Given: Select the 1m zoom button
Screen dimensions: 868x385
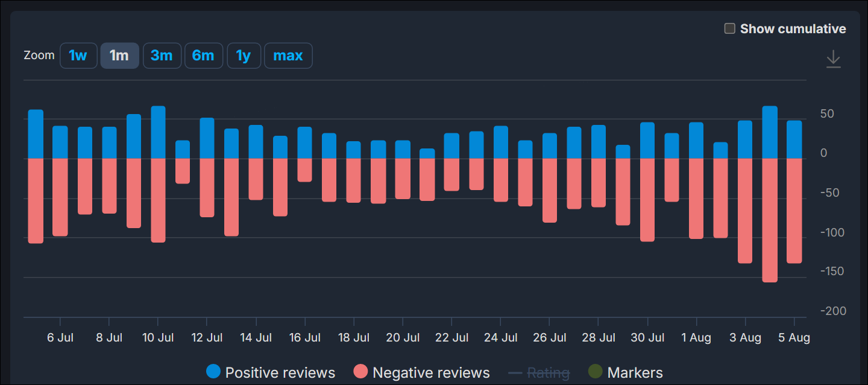Looking at the screenshot, I should coord(119,56).
